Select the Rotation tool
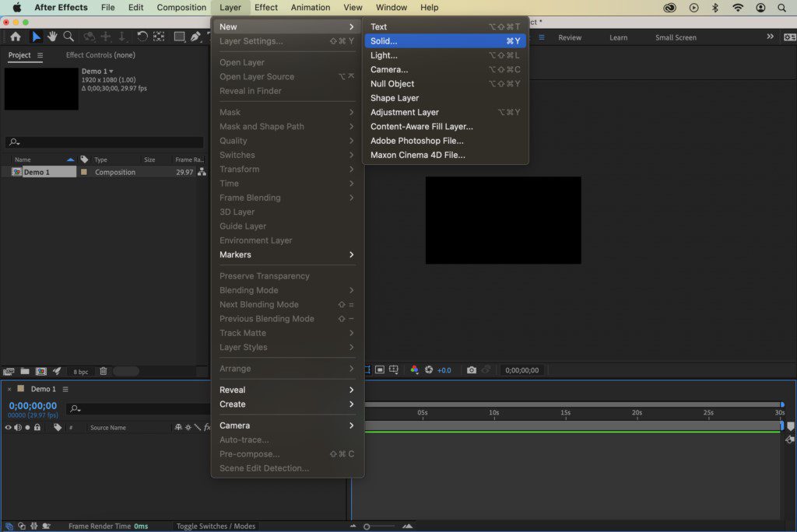 pyautogui.click(x=142, y=37)
